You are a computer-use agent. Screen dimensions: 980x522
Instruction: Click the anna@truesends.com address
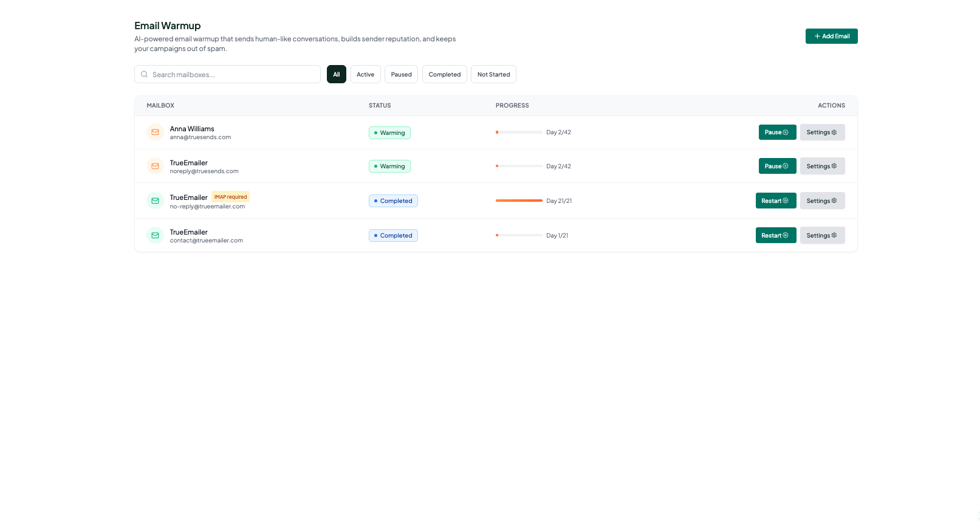[x=200, y=137]
